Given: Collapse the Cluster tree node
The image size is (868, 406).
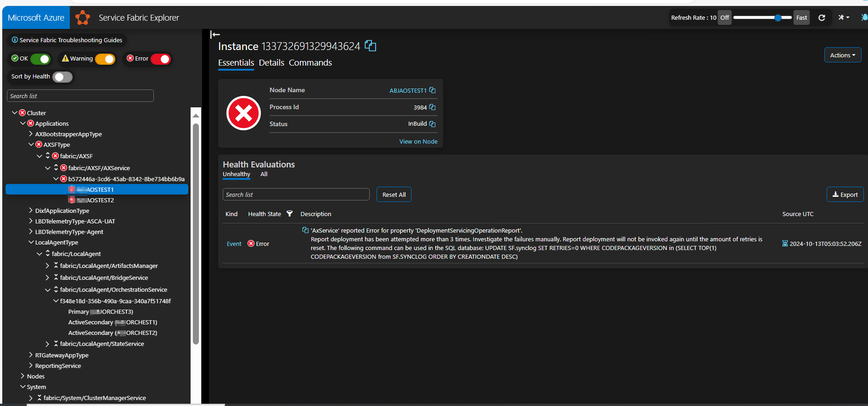Looking at the screenshot, I should [x=15, y=113].
